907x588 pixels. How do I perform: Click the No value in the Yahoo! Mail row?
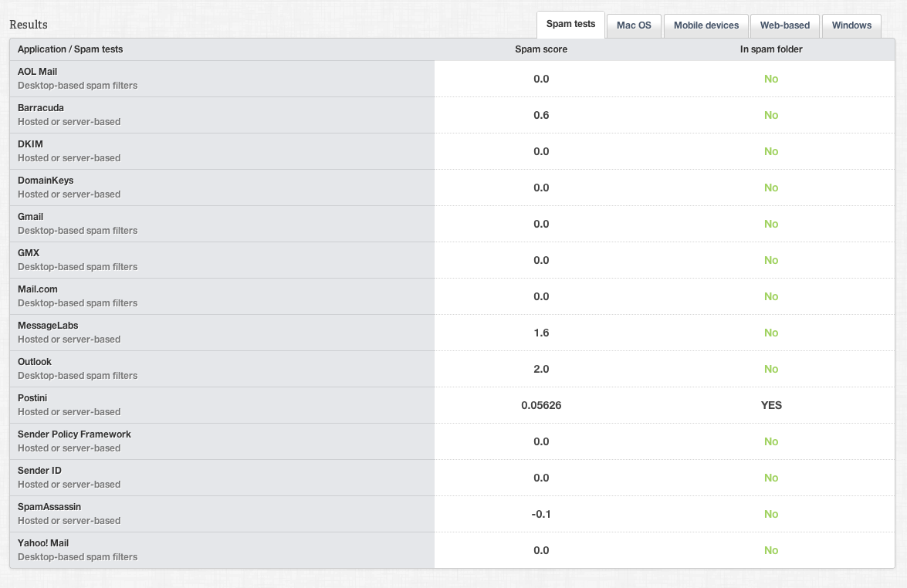771,550
